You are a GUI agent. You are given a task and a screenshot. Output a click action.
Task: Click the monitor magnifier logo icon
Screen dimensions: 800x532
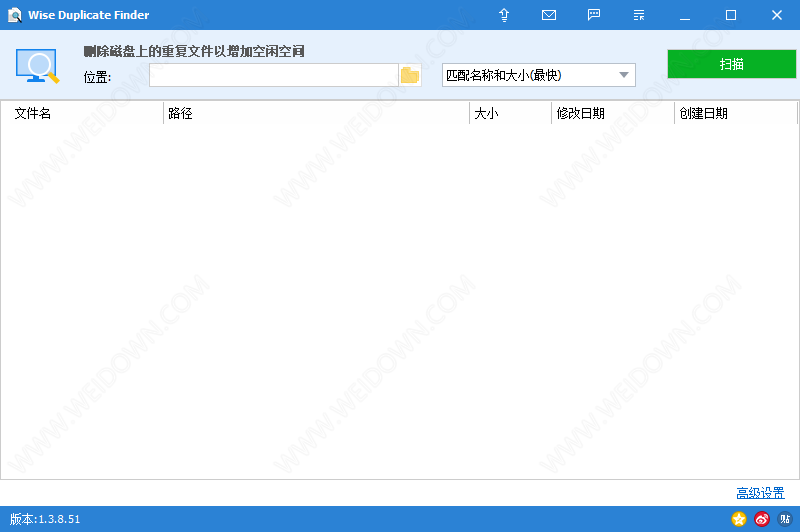pyautogui.click(x=38, y=65)
